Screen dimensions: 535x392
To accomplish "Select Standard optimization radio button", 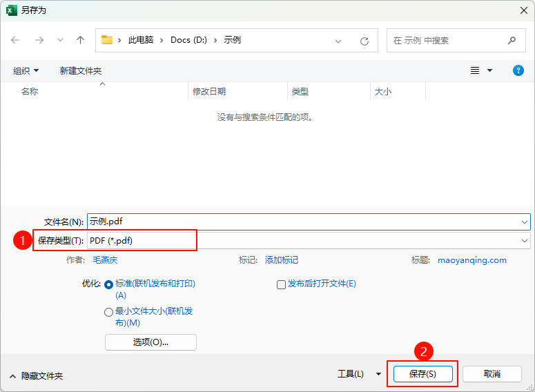I will [x=108, y=284].
